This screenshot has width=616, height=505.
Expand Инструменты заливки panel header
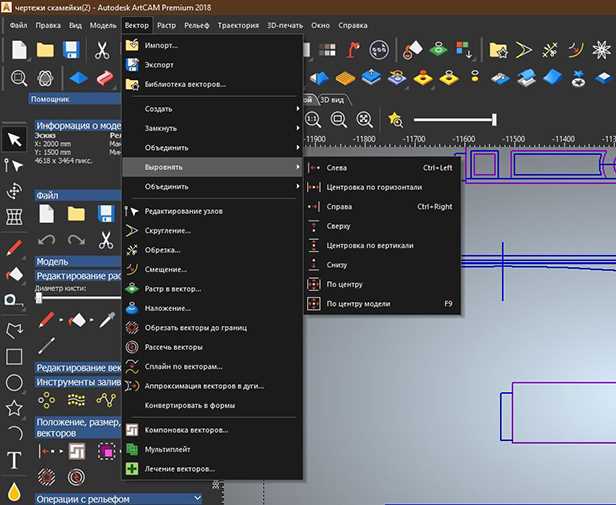78,382
